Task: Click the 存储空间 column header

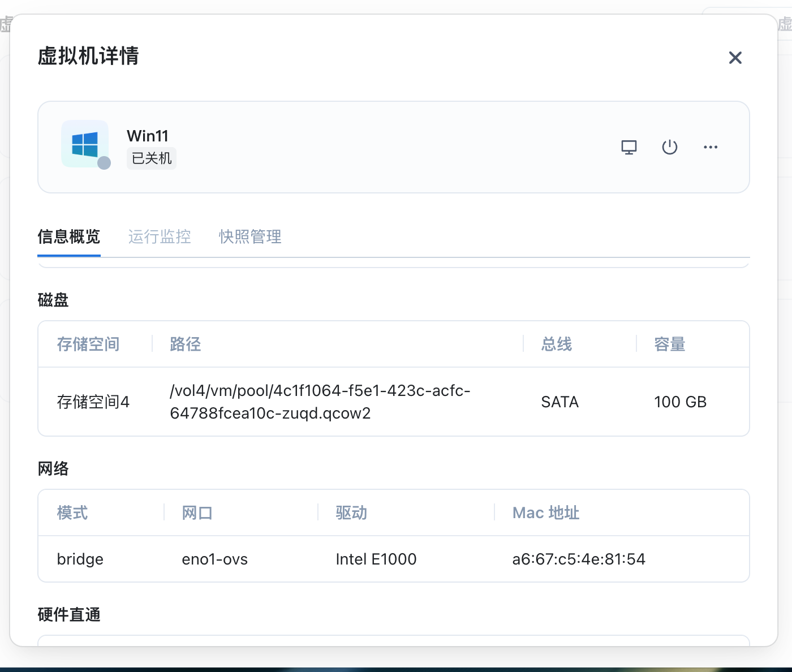Action: (x=88, y=344)
